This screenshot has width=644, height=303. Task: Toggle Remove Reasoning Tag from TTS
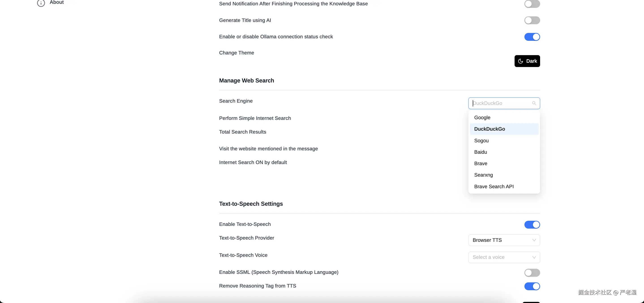click(x=532, y=286)
